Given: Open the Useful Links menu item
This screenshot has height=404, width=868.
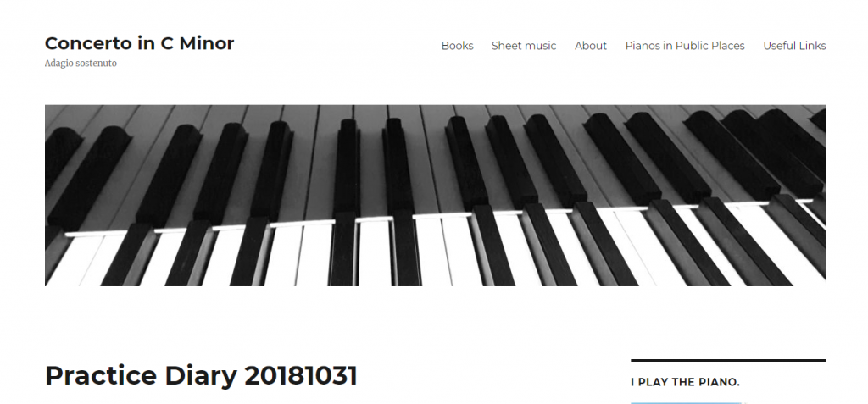Looking at the screenshot, I should [794, 46].
